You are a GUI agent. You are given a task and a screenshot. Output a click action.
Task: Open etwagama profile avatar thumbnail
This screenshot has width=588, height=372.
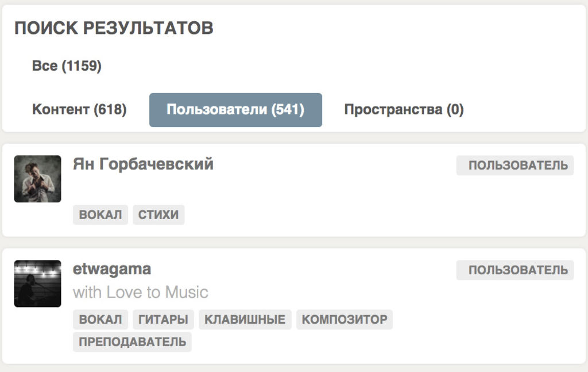coord(37,283)
